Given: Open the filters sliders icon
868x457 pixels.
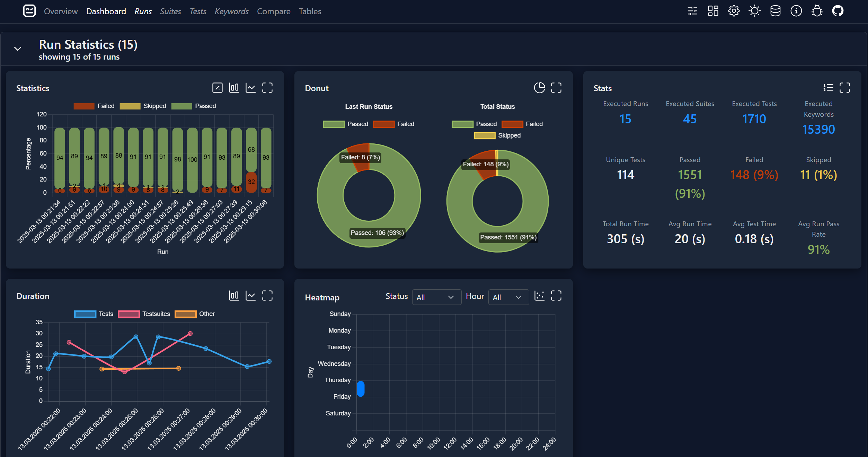Looking at the screenshot, I should (x=692, y=11).
